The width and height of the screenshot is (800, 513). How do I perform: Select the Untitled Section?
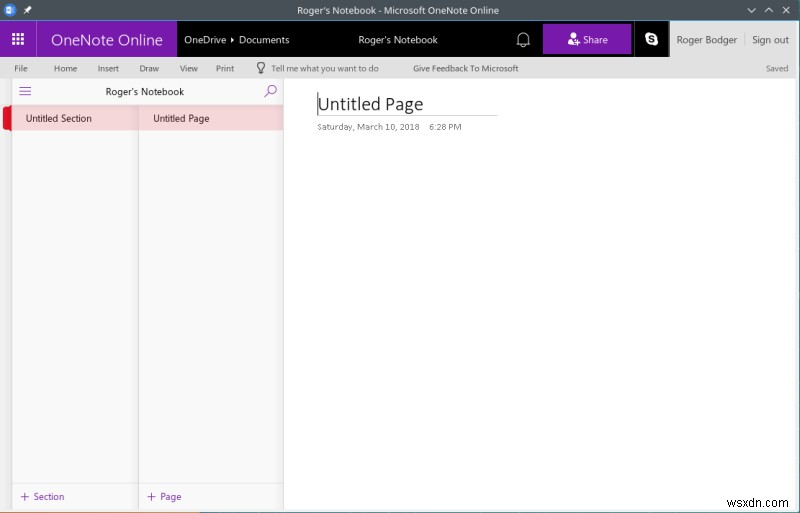(x=74, y=118)
